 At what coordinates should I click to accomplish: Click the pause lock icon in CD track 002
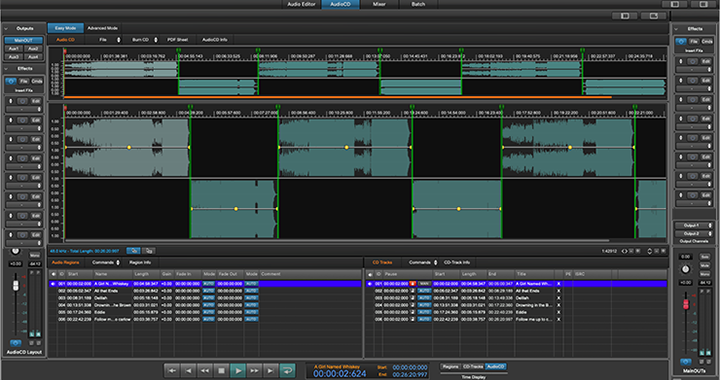click(x=412, y=291)
